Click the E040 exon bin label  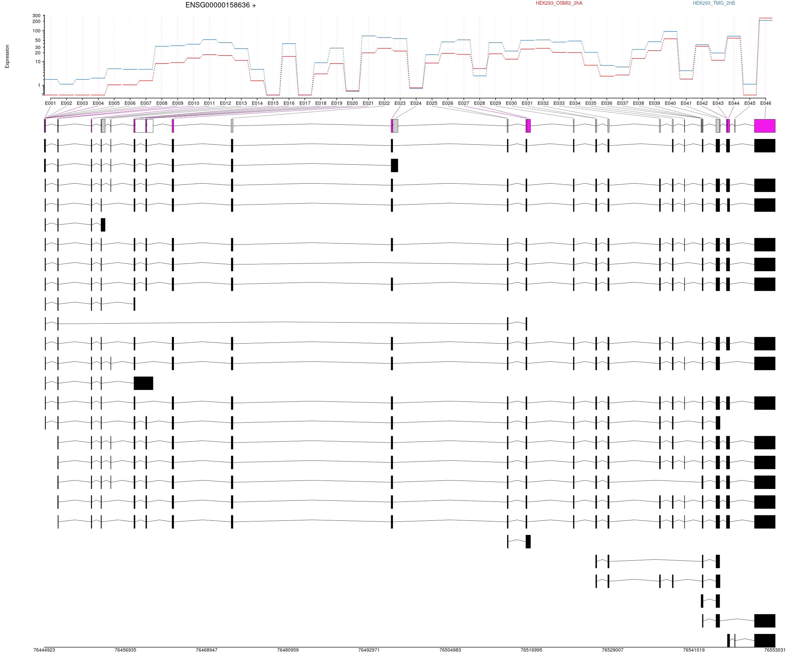670,103
